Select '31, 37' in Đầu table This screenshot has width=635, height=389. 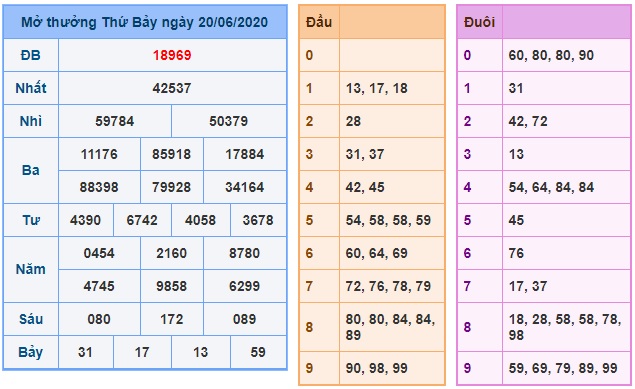tap(365, 154)
